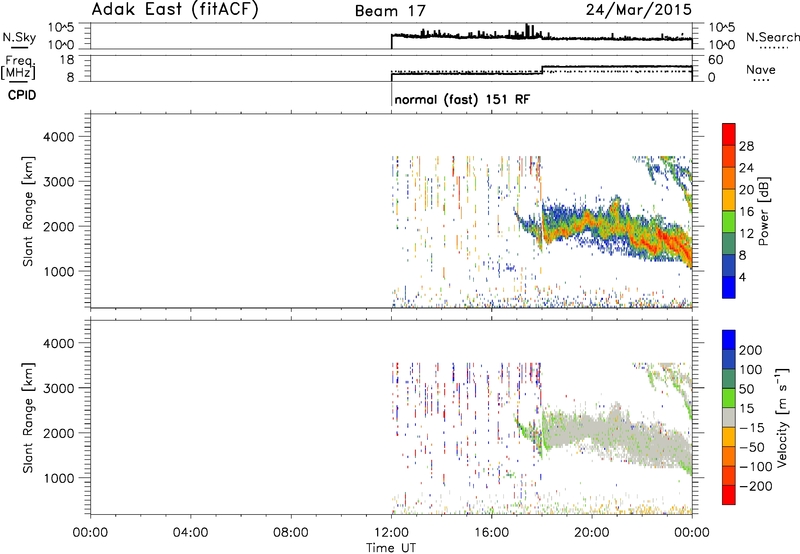Click the red bottom of Velocity color bar
Screen dimensions: 800x554
point(729,495)
